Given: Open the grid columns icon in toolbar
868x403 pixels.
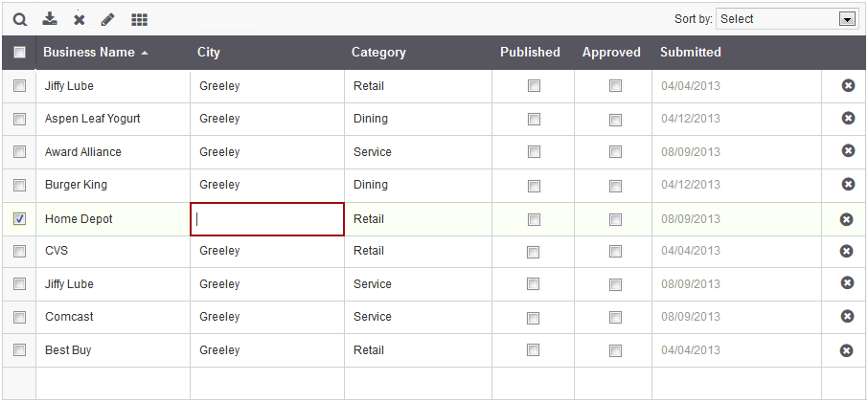Looking at the screenshot, I should (139, 19).
